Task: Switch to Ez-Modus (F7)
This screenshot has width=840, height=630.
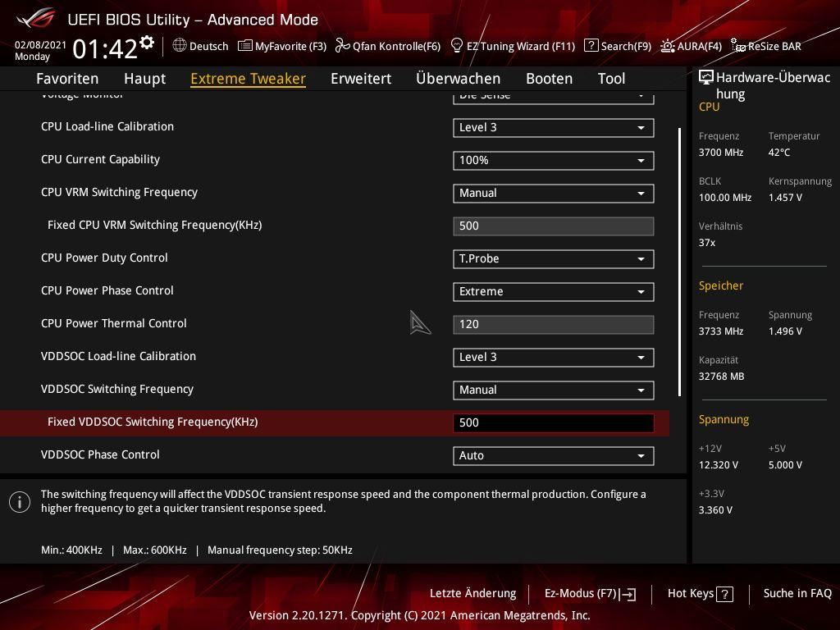Action: (x=591, y=594)
